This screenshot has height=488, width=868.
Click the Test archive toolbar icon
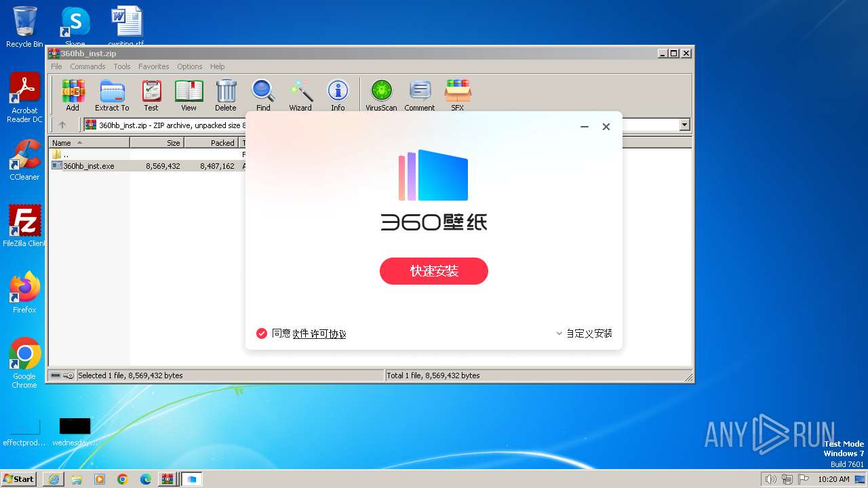(151, 96)
